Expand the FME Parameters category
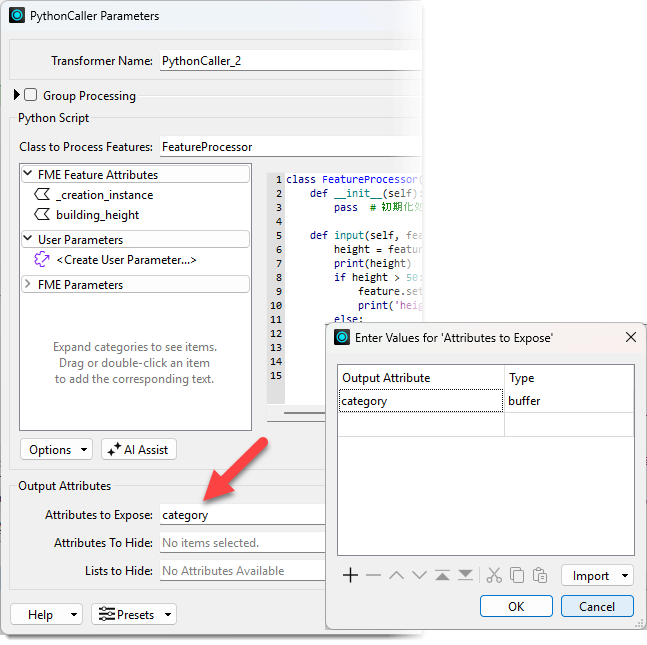 [28, 284]
